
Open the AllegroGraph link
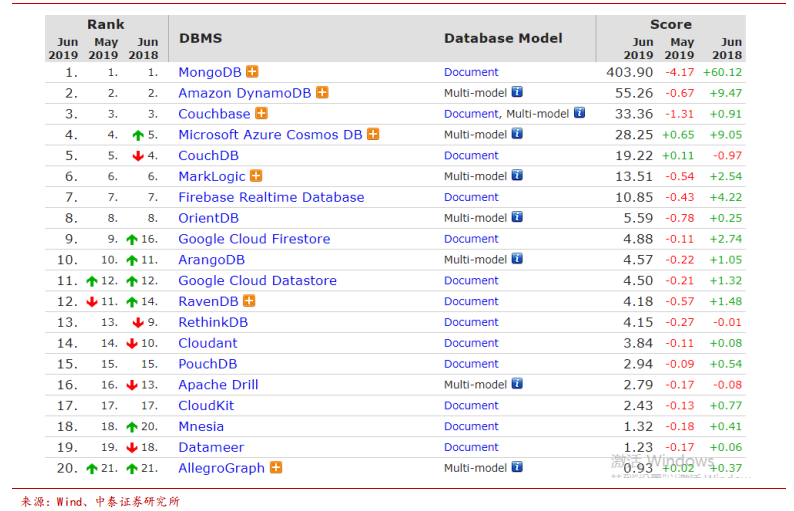click(221, 468)
